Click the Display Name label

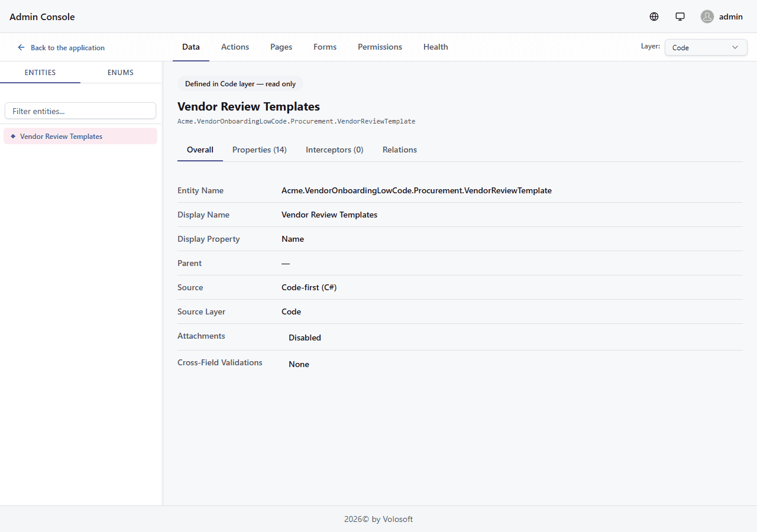click(x=203, y=215)
